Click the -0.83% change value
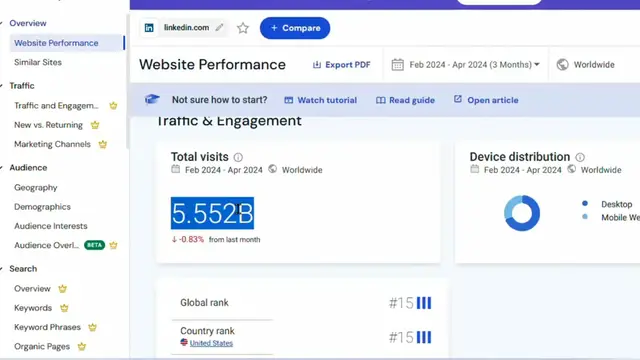 [x=188, y=240]
